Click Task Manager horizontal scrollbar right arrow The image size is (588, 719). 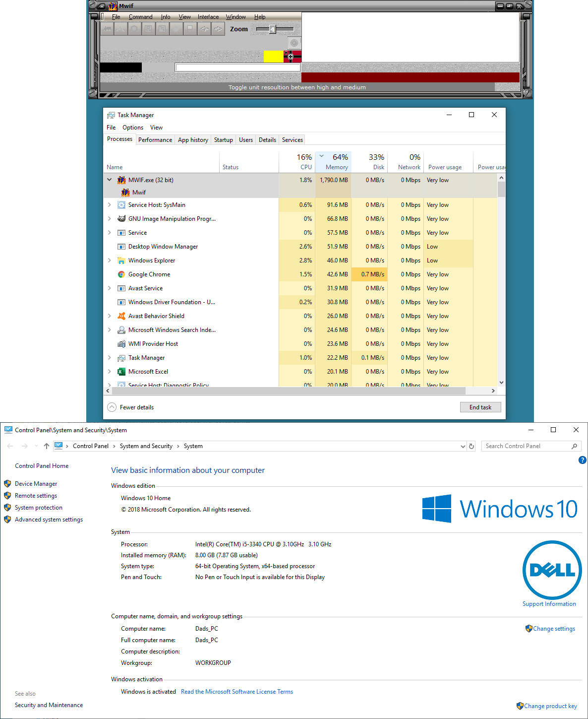pyautogui.click(x=493, y=391)
